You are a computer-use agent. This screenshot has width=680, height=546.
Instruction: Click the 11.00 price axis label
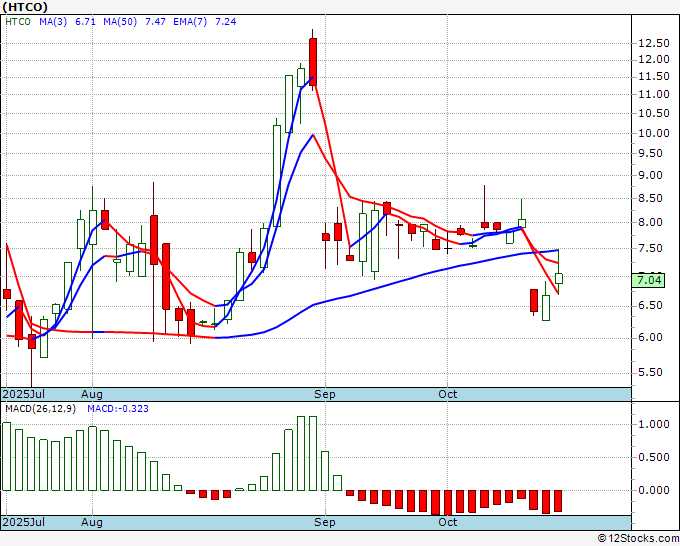point(654,95)
